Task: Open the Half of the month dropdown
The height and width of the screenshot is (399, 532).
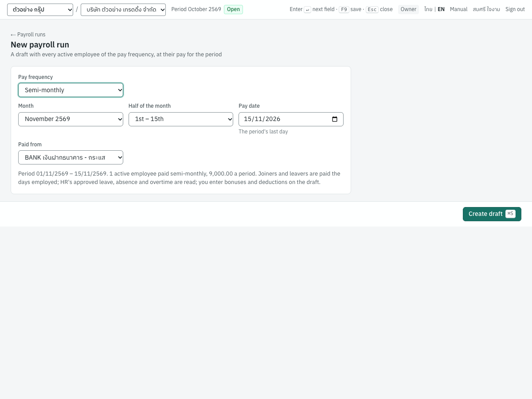Action: (x=181, y=119)
